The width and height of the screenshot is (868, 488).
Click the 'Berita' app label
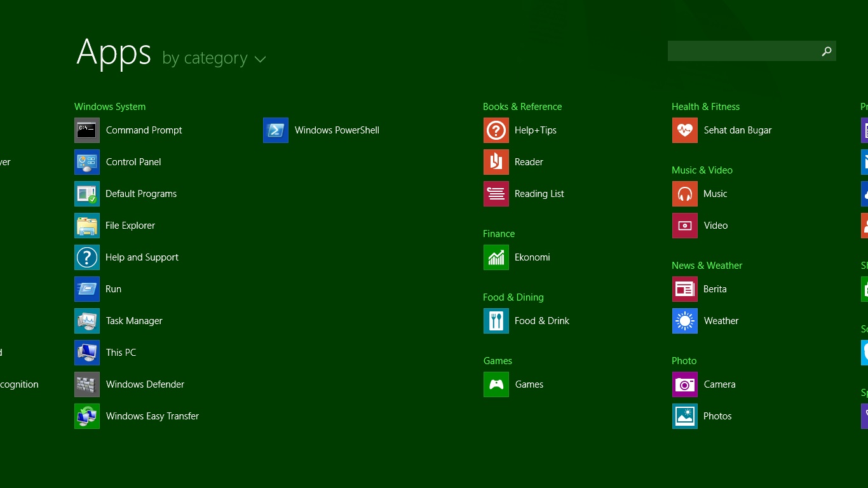click(x=715, y=289)
